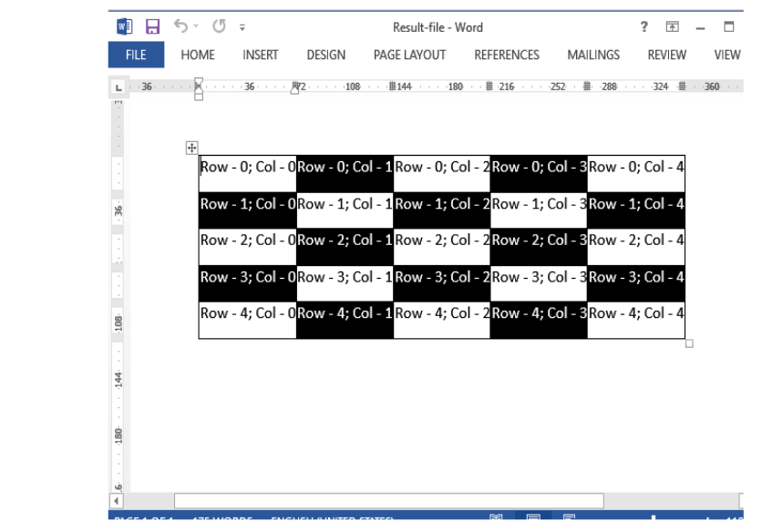The image size is (762, 532).
Task: Click the Word application icon
Action: pyautogui.click(x=124, y=26)
